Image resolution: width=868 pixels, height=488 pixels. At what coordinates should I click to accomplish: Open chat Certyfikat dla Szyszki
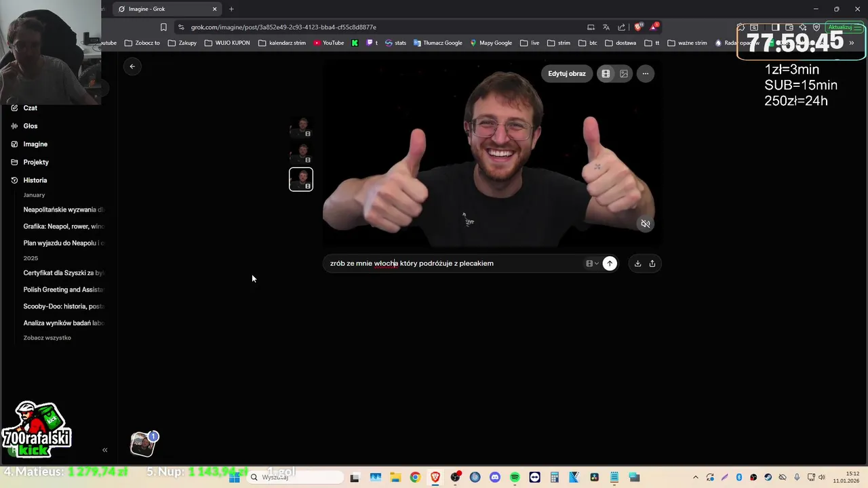pyautogui.click(x=64, y=273)
